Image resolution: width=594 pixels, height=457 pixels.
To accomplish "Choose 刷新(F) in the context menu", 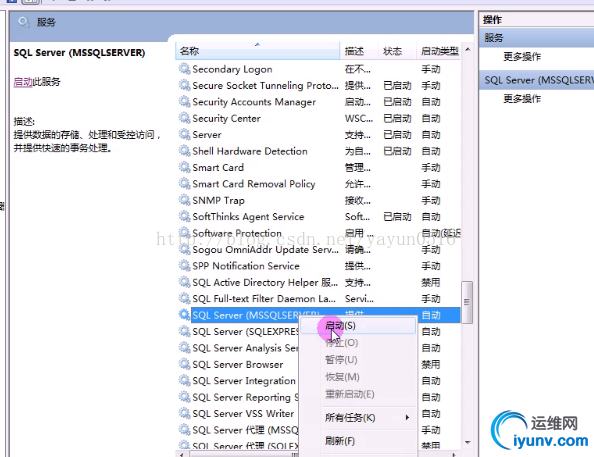I will pyautogui.click(x=358, y=441).
